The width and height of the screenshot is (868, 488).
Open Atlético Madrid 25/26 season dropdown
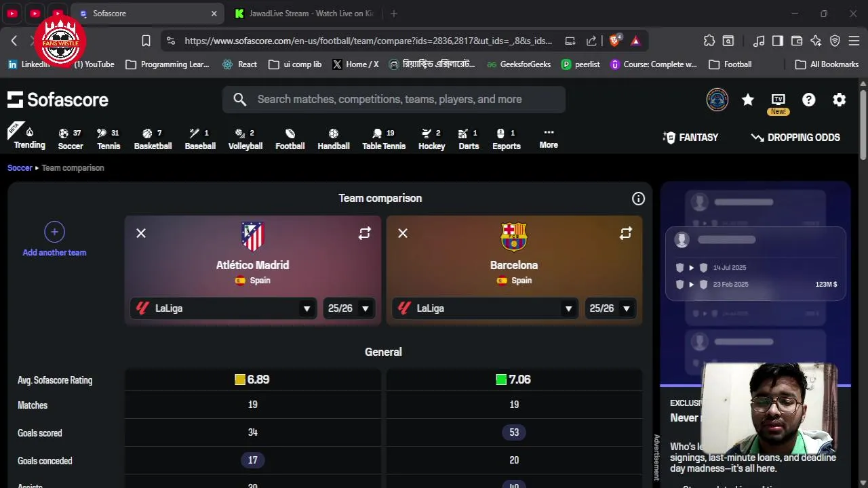tap(349, 308)
